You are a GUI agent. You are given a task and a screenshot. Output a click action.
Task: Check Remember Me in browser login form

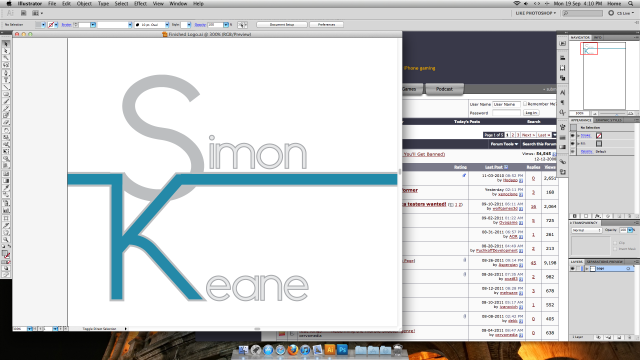[x=525, y=104]
